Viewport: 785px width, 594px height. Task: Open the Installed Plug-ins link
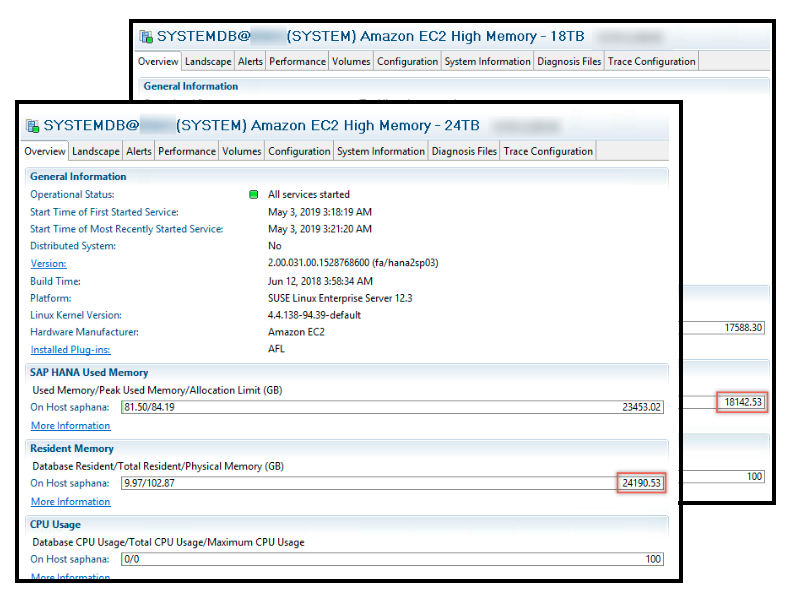(70, 350)
